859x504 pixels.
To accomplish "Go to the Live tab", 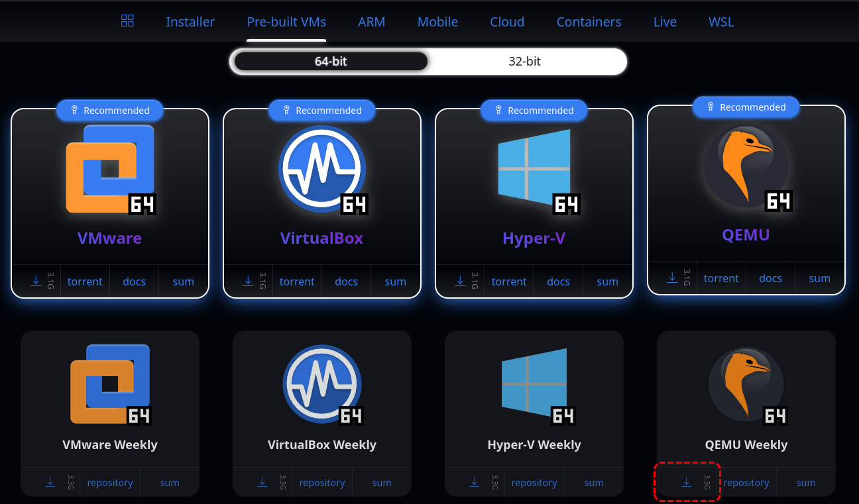I will click(x=665, y=22).
